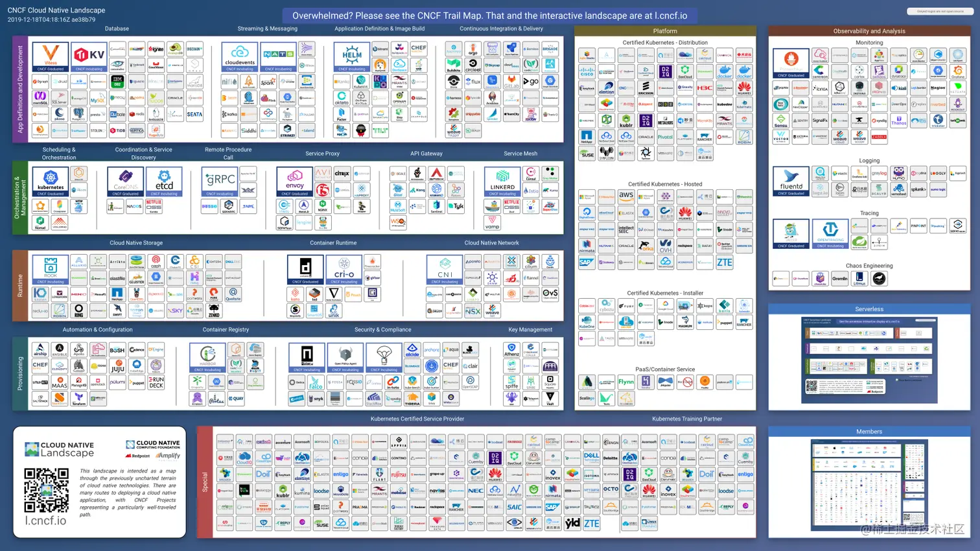The height and width of the screenshot is (551, 980).
Task: Click the PaaS/Container Service heading
Action: point(665,369)
